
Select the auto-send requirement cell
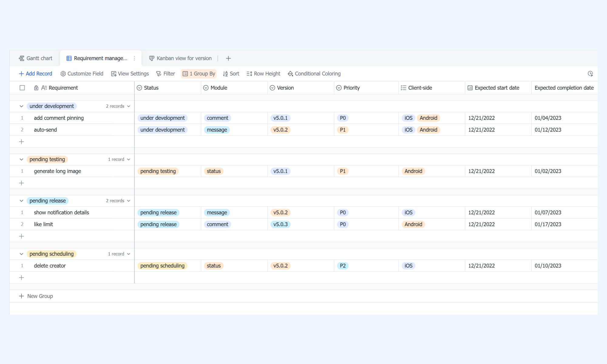72,130
